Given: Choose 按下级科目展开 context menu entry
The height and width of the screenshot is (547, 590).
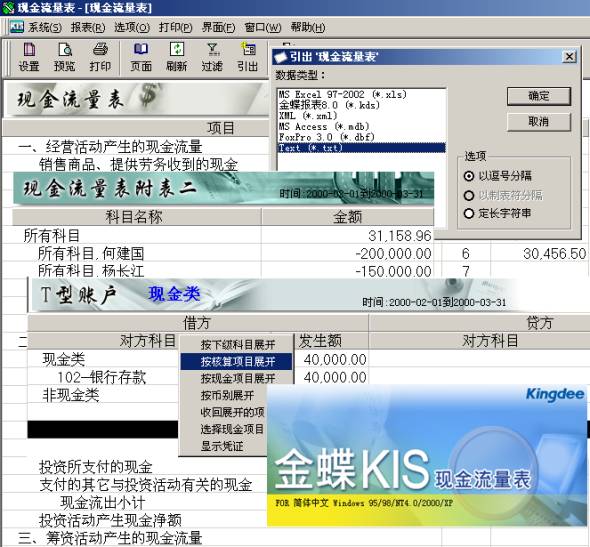Looking at the screenshot, I should [x=237, y=345].
